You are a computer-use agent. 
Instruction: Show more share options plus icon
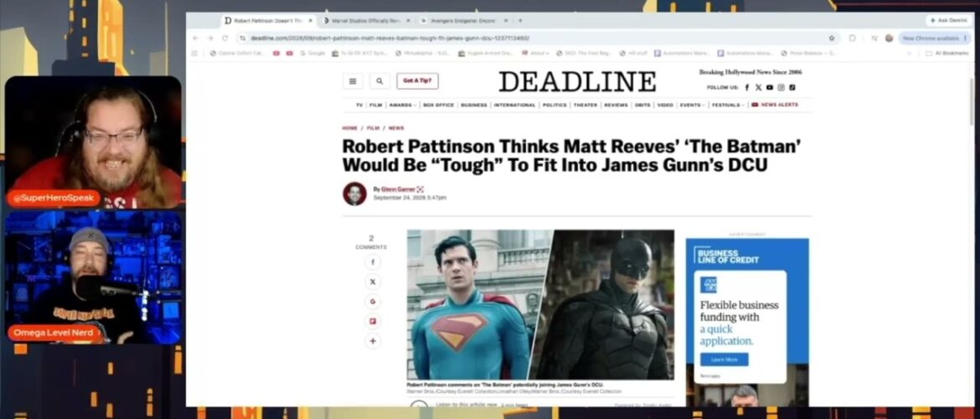pyautogui.click(x=373, y=341)
